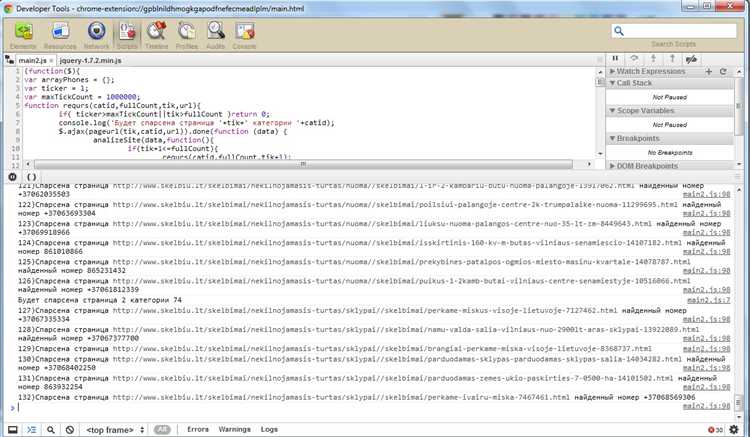Dock the developer tools window
Screen dimensions: 750x437
[x=13, y=429]
